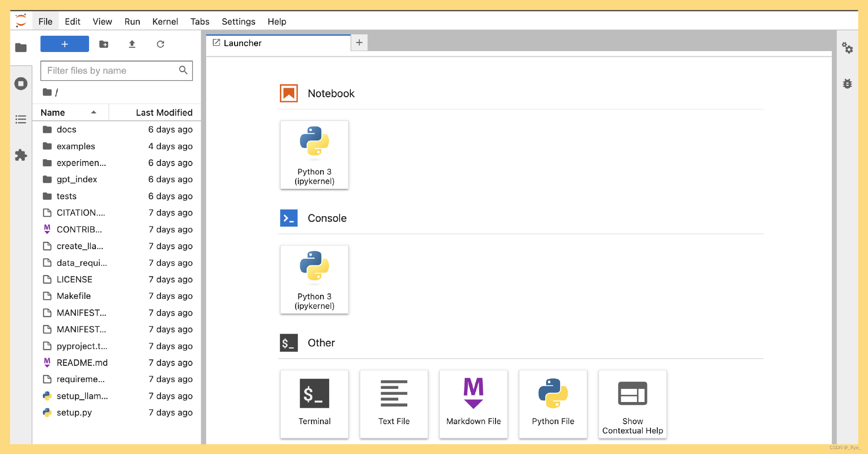The height and width of the screenshot is (454, 868).
Task: Open the Tabs menu
Action: (x=200, y=22)
